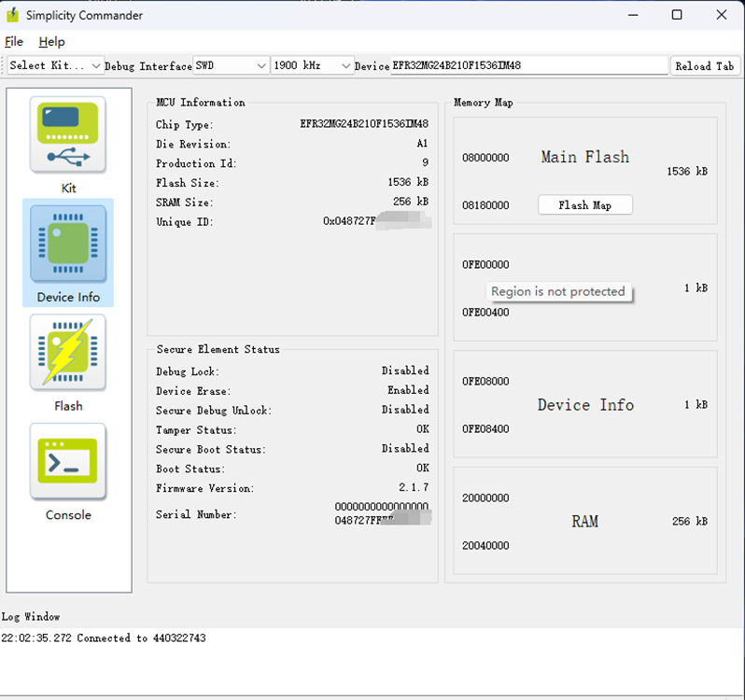Click the SRAM Size value 256 kB
Image resolution: width=745 pixels, height=700 pixels.
(411, 202)
